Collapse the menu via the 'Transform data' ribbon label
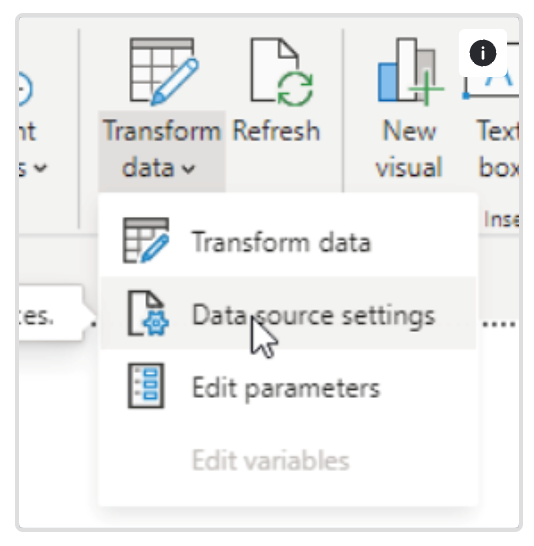Viewport: 534px width, 546px height. point(162,149)
